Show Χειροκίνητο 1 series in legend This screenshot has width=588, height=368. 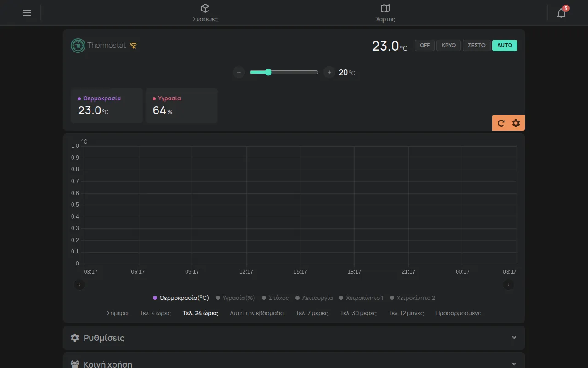(361, 298)
